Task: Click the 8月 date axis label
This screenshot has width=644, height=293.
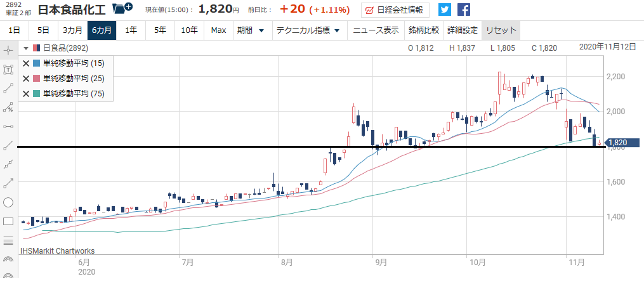Action: pyautogui.click(x=286, y=263)
